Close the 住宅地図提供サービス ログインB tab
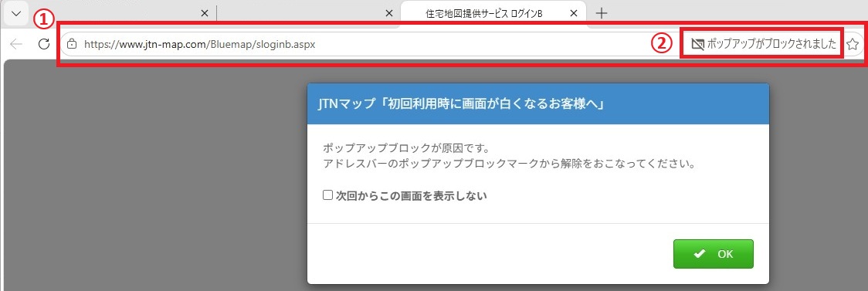This screenshot has height=291, width=868. coord(574,14)
